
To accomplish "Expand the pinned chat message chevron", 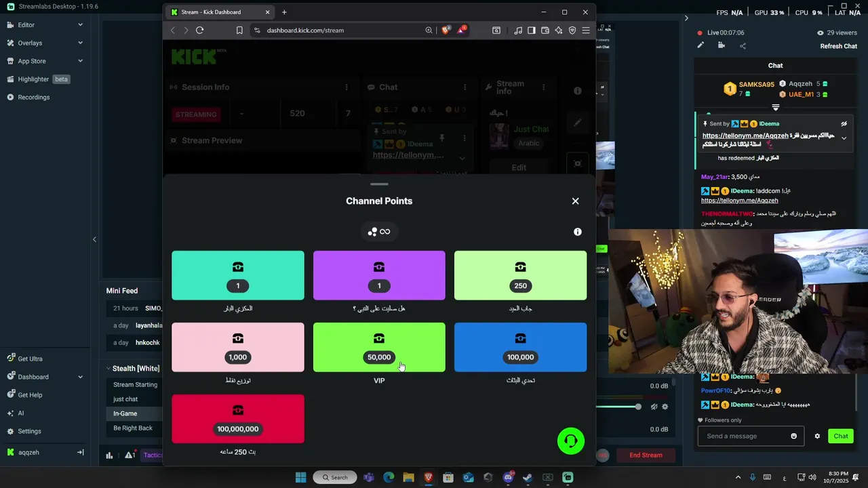I will tap(844, 138).
